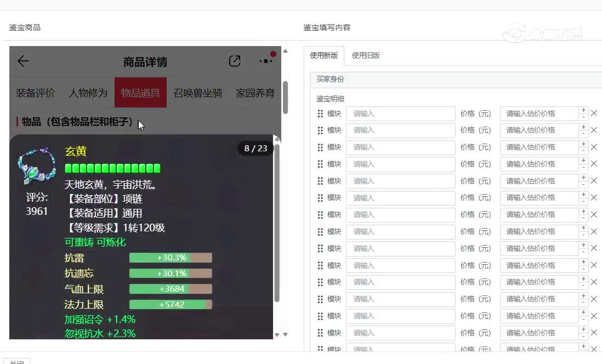Screen dimensions: 602x364
Task: Click the drag handle of the eighth 模块 row
Action: [x=320, y=232]
